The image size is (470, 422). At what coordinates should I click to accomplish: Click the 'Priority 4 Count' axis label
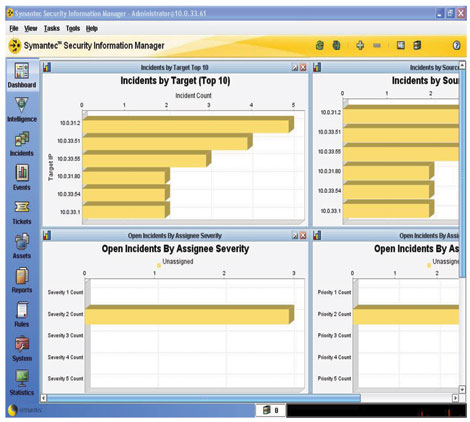pyautogui.click(x=334, y=357)
